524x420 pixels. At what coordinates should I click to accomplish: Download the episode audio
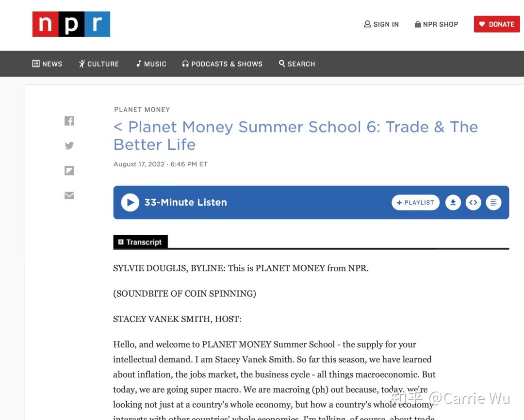(x=453, y=202)
